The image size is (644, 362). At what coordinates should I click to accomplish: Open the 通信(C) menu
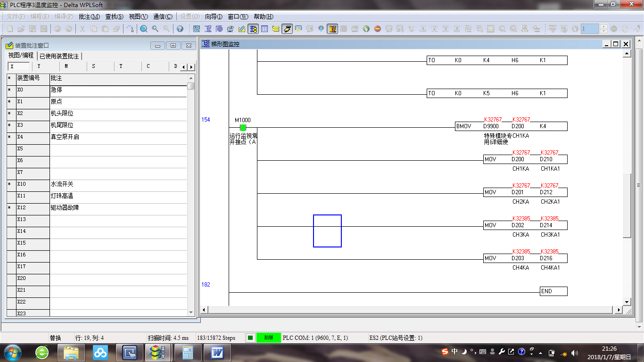pos(163,16)
